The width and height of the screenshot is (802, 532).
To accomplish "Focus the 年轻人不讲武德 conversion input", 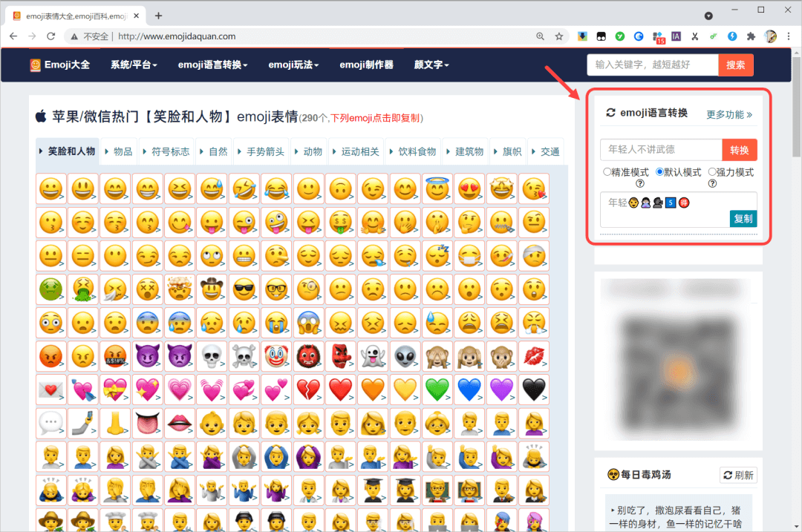I will 662,150.
